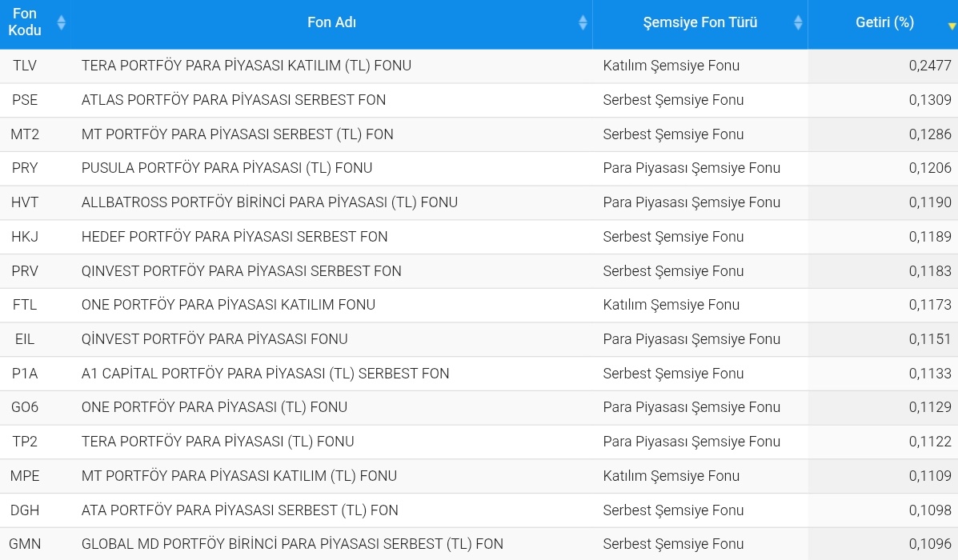
Task: Open HEDEF PORTFÖY PARA PİYASASI SERBEST FON
Action: click(234, 236)
